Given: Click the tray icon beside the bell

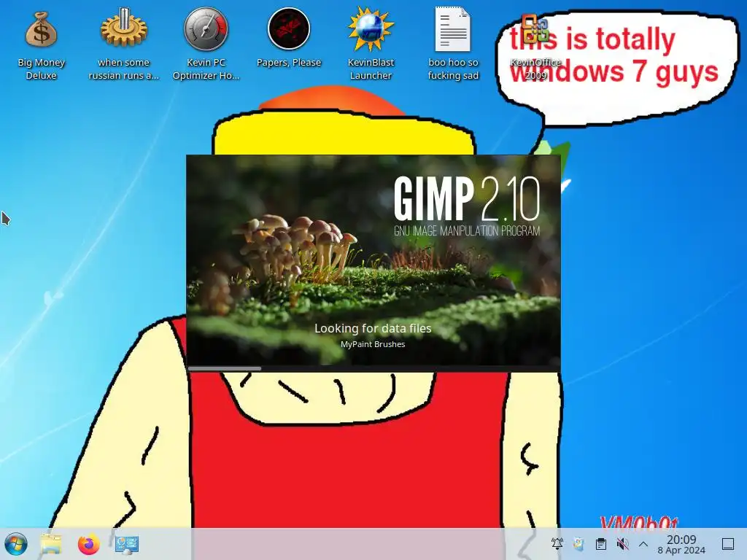Looking at the screenshot, I should click(x=578, y=543).
